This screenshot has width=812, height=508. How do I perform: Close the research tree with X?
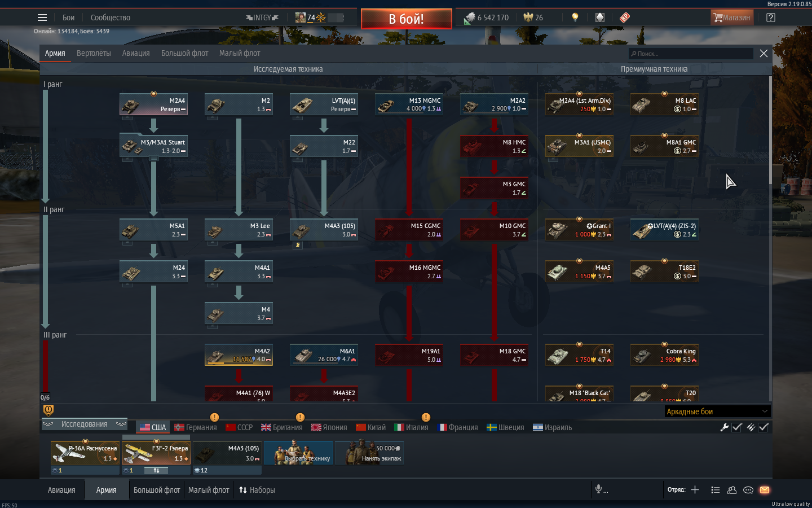point(764,53)
